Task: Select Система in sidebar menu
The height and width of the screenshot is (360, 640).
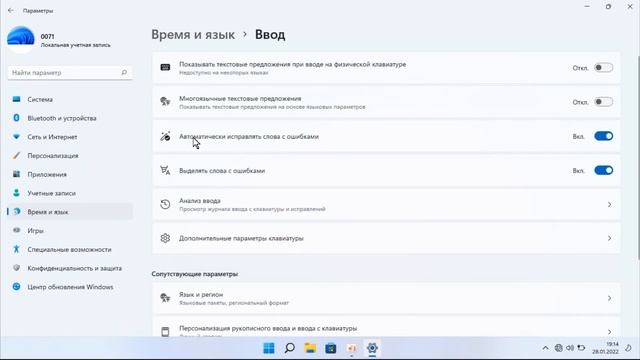Action: coord(70,99)
